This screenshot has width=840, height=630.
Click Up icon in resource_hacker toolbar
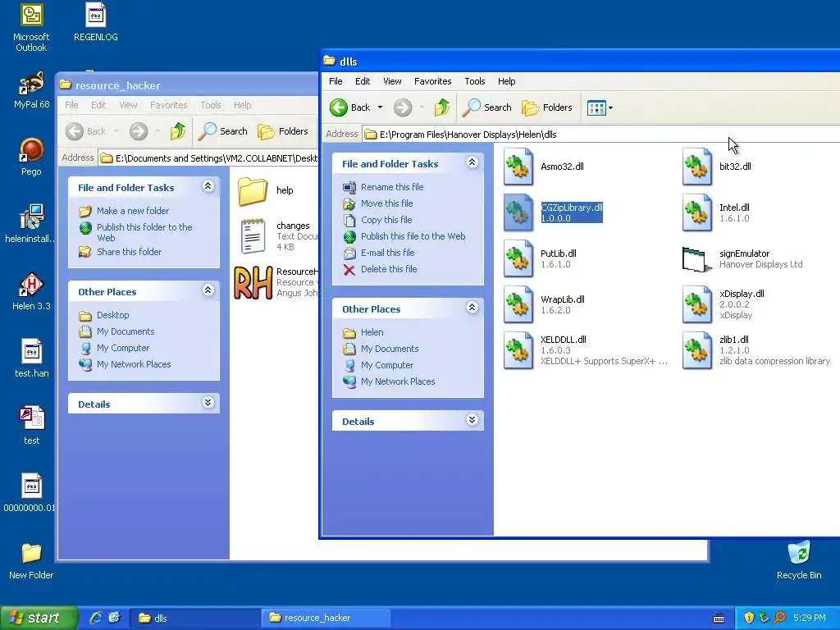[x=178, y=131]
